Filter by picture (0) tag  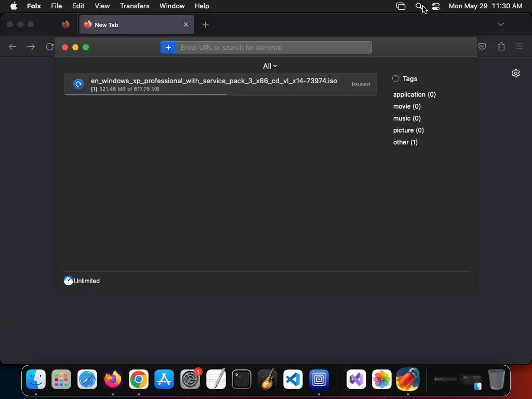(408, 130)
